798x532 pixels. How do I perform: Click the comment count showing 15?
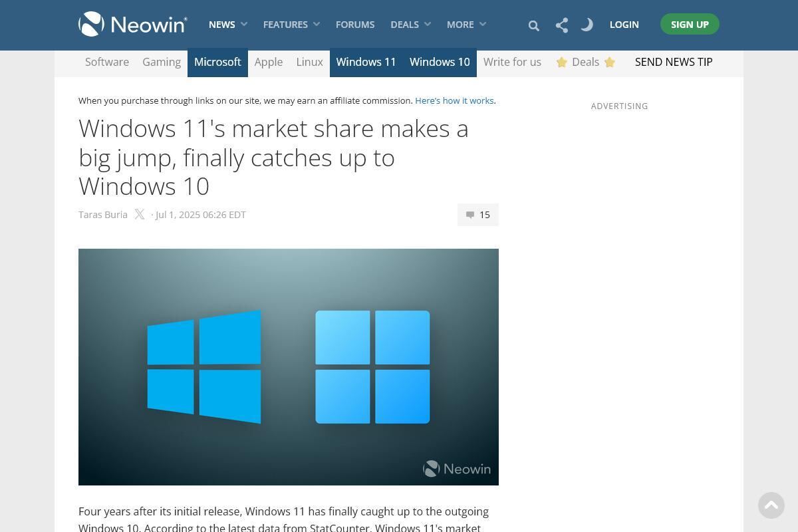485,214
